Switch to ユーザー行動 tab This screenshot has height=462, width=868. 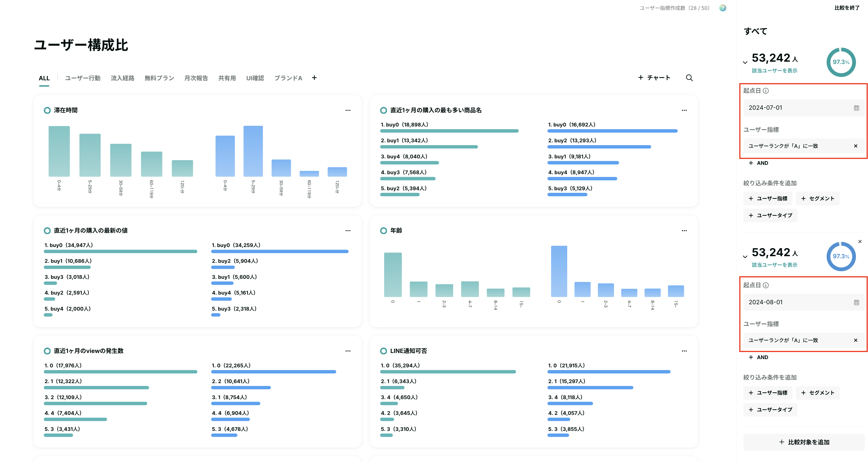(x=83, y=78)
